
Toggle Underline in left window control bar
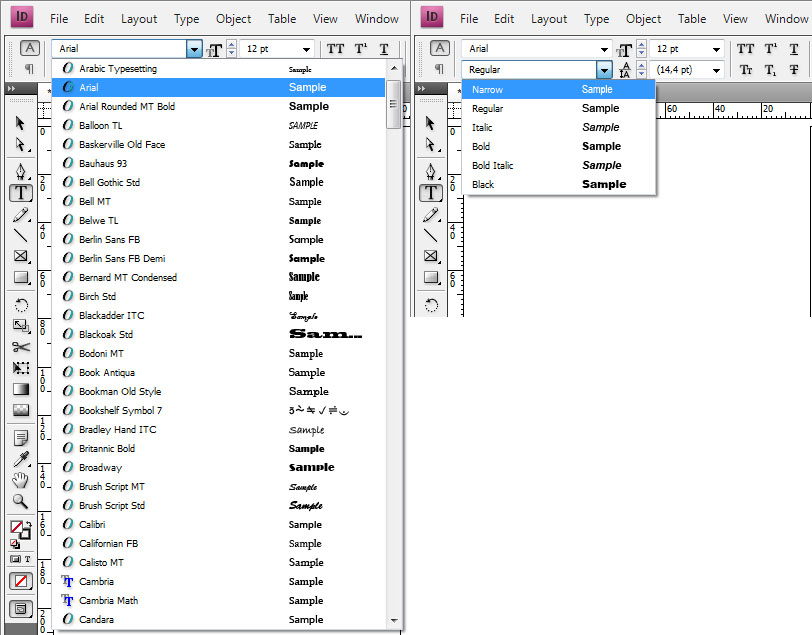(x=384, y=49)
